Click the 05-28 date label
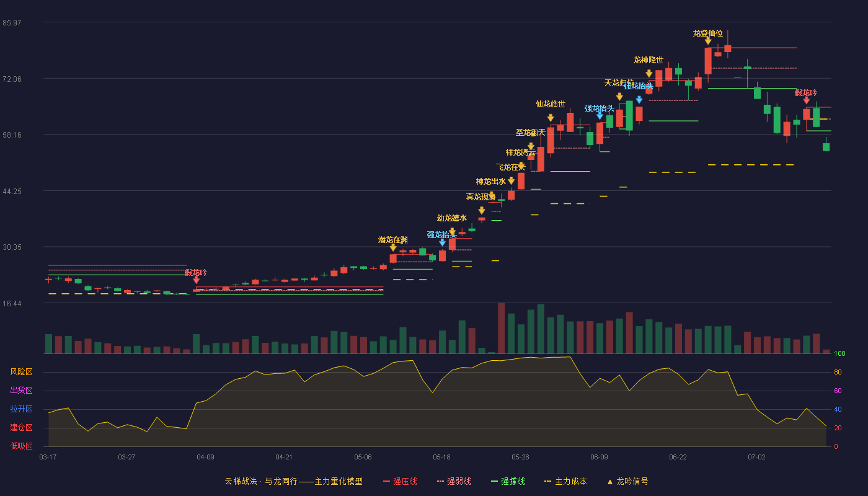Image resolution: width=868 pixels, height=496 pixels. coord(520,457)
